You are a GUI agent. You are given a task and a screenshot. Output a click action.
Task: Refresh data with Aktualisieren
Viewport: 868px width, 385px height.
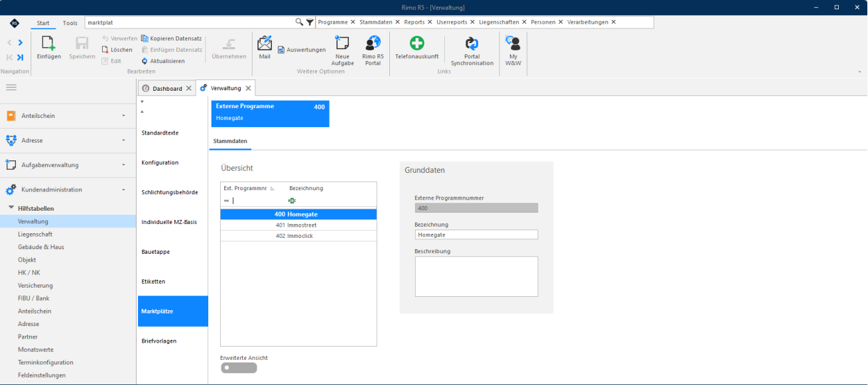[162, 61]
